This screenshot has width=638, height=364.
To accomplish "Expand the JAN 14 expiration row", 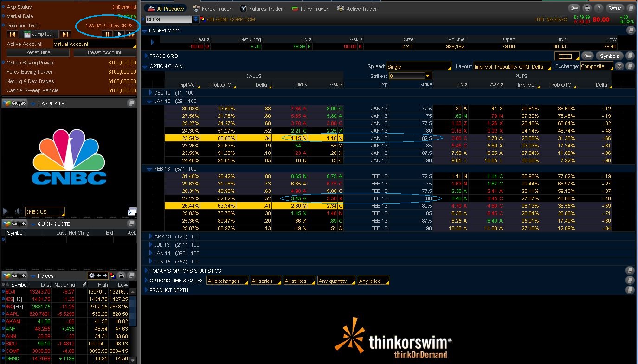I will [150, 253].
